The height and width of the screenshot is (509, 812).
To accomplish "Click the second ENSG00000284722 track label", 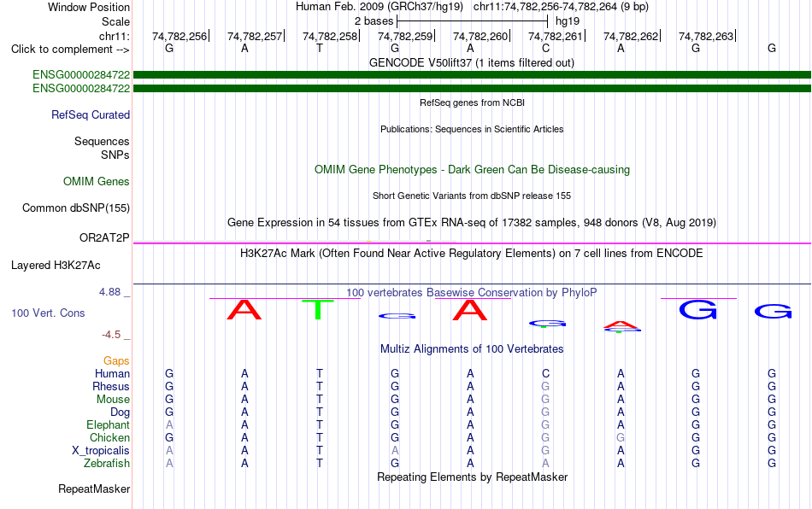I will coord(81,89).
